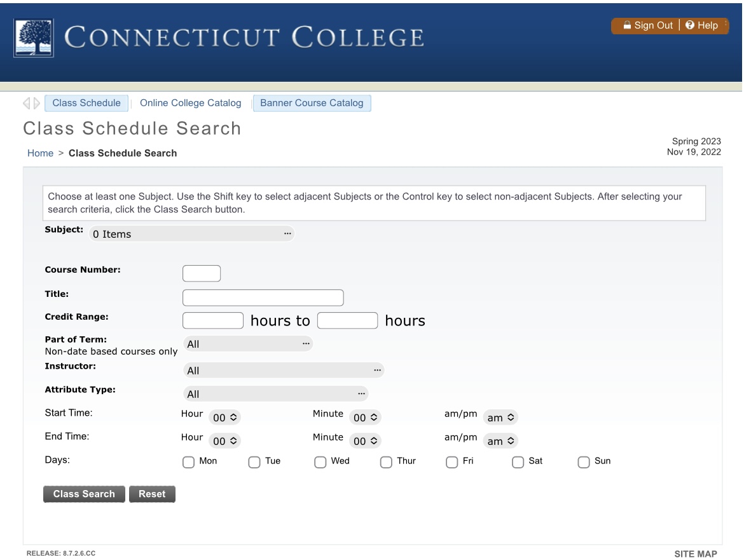Switch to the Online College Catalog tab

click(x=191, y=102)
